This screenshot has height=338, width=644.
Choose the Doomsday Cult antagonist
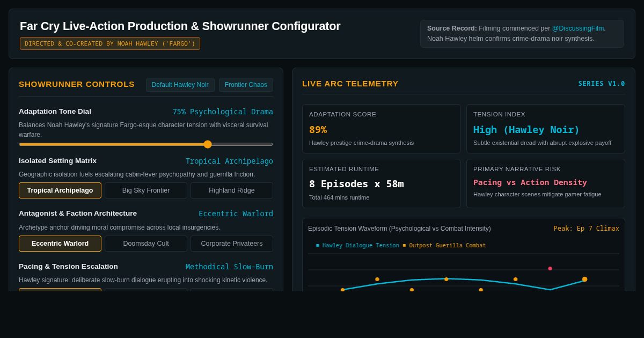click(x=146, y=244)
